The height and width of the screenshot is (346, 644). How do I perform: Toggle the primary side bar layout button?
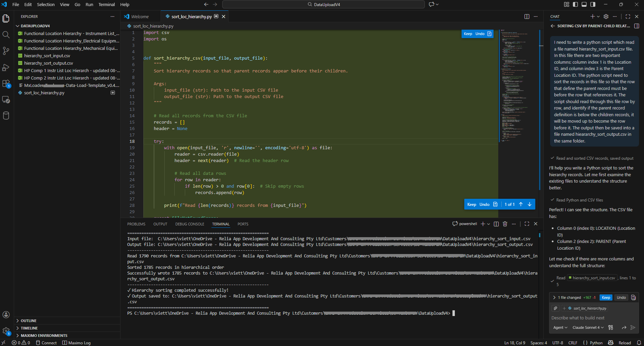[x=575, y=4]
